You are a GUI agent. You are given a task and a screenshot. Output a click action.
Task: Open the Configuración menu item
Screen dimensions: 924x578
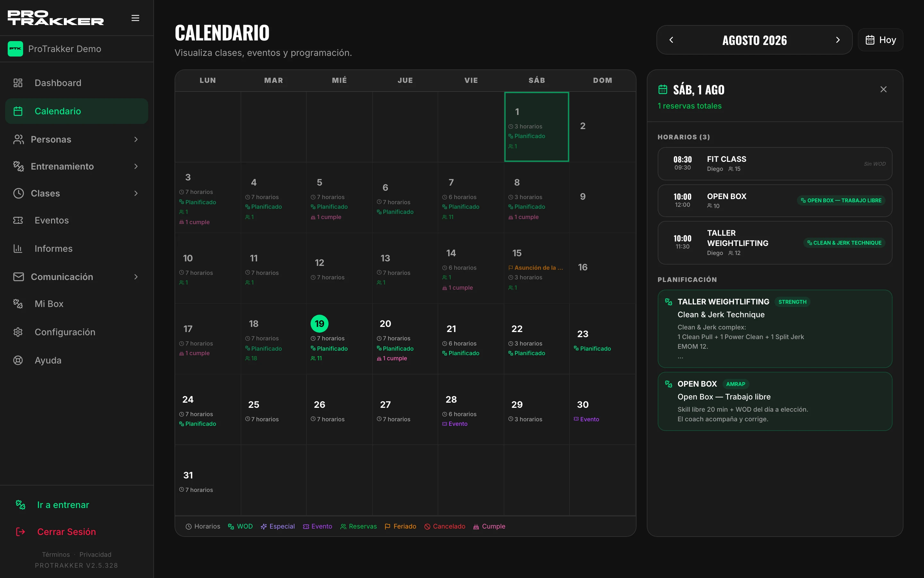coord(77,332)
